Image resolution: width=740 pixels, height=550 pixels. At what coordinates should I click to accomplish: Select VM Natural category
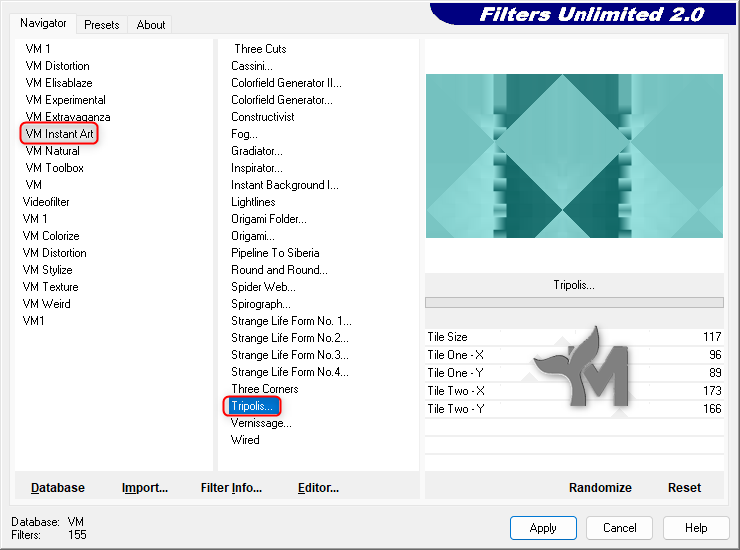tap(52, 151)
